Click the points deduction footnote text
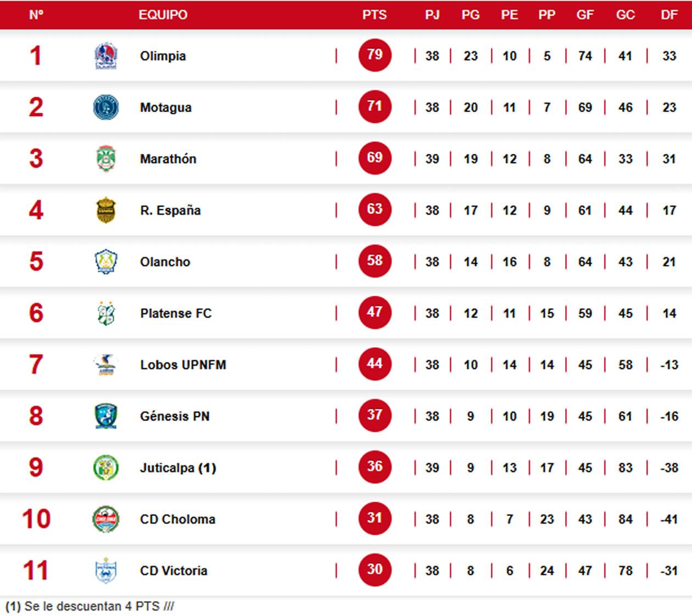 pos(90,606)
